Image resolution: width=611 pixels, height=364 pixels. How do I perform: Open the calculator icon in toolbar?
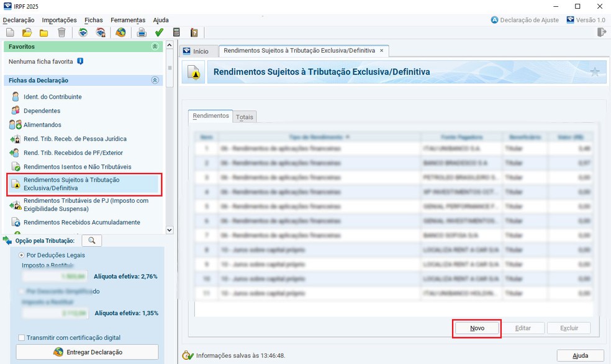point(176,33)
